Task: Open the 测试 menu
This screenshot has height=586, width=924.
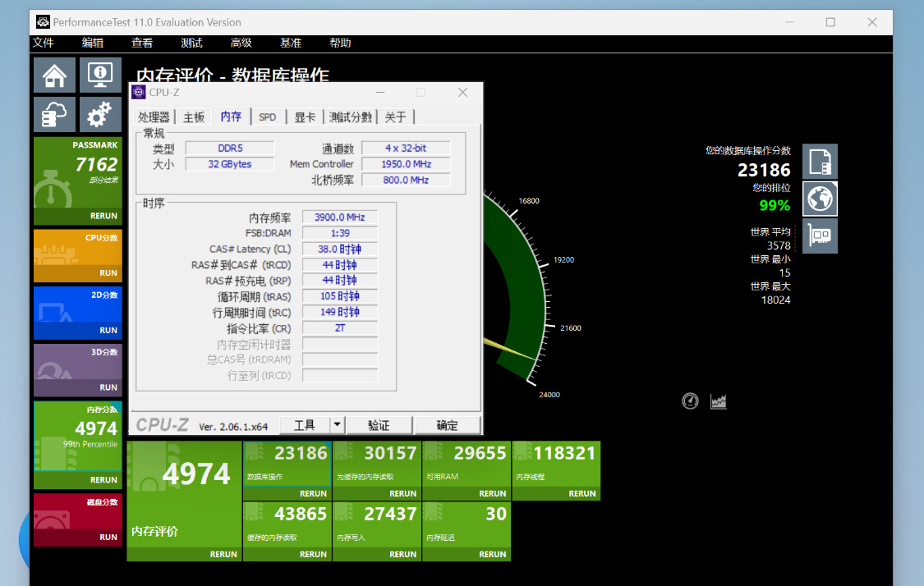Action: [191, 43]
